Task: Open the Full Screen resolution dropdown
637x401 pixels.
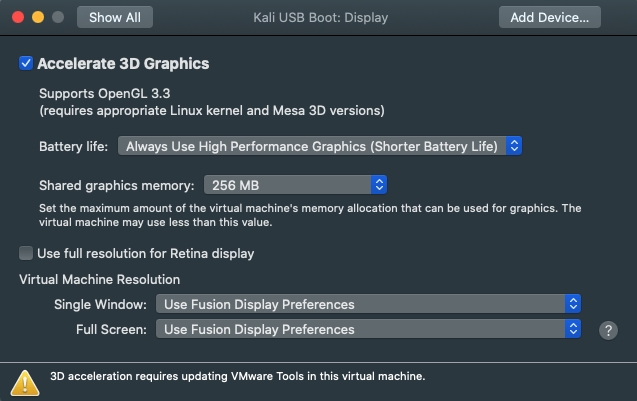Action: (x=368, y=329)
